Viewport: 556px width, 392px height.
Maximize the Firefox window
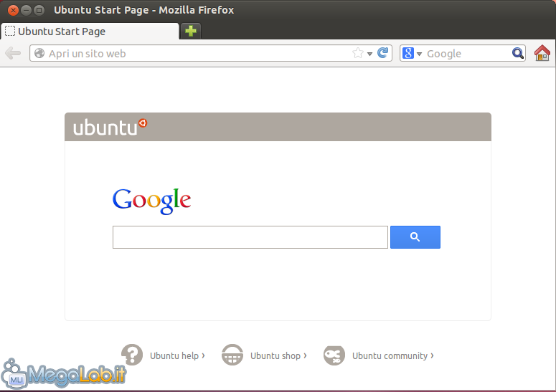tap(39, 10)
